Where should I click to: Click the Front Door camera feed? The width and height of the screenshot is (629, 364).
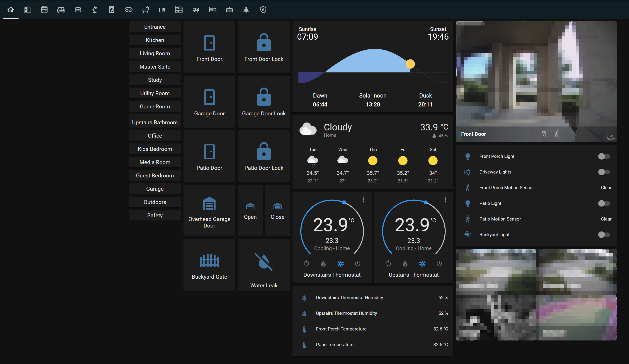pos(536,80)
